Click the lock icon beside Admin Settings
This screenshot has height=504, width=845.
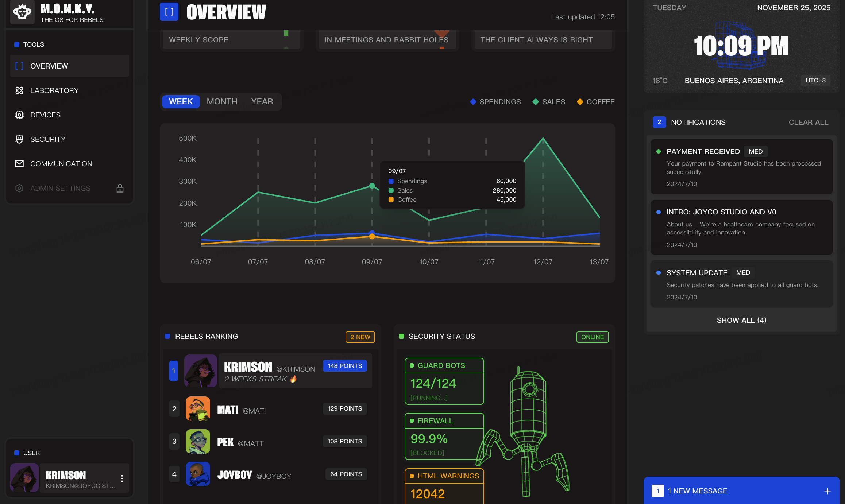click(x=120, y=188)
